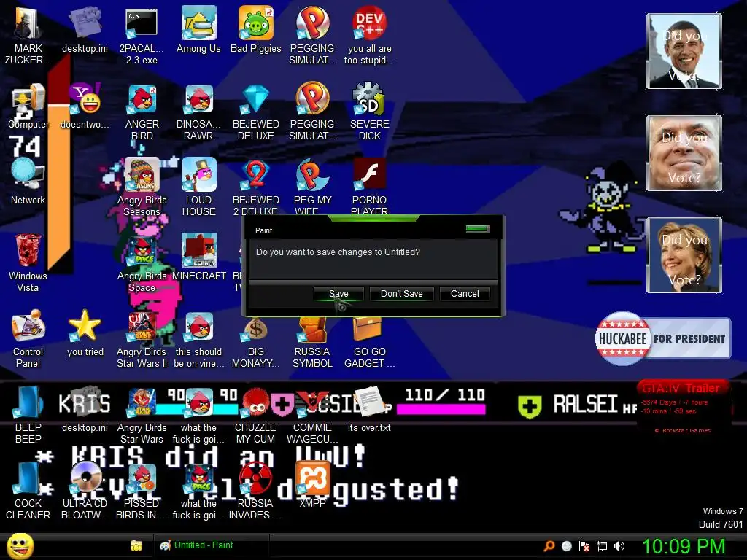Open 'this should be on vine' icon
Viewport: 747px width, 560px height.
(198, 339)
